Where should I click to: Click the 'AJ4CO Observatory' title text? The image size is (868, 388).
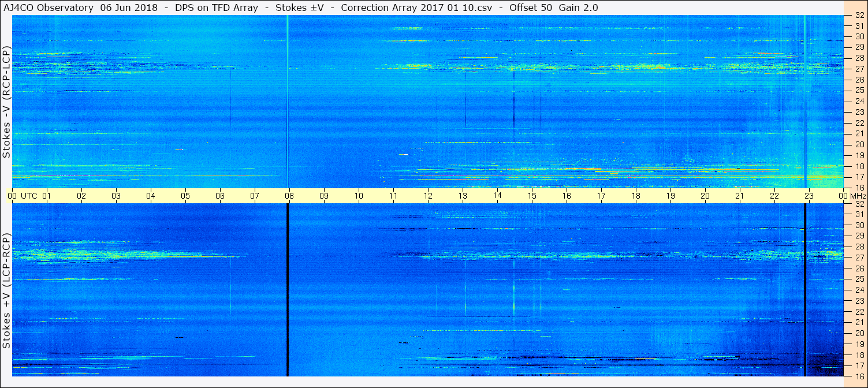pos(48,8)
